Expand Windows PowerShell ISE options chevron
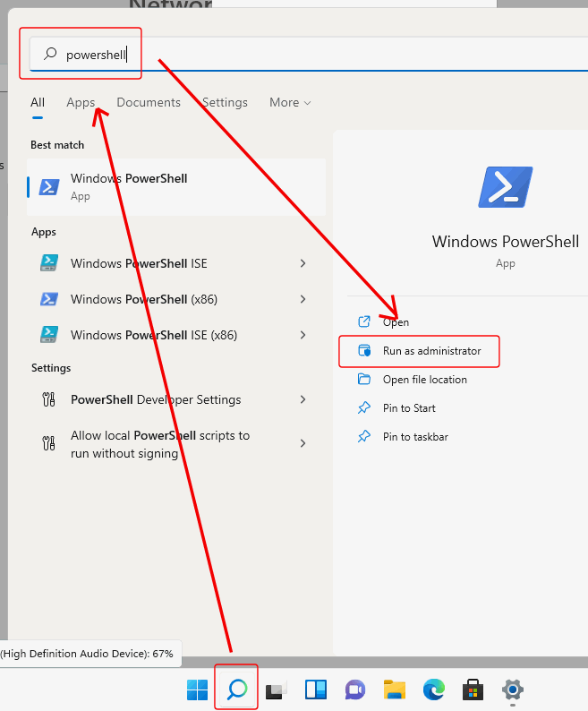 [303, 263]
